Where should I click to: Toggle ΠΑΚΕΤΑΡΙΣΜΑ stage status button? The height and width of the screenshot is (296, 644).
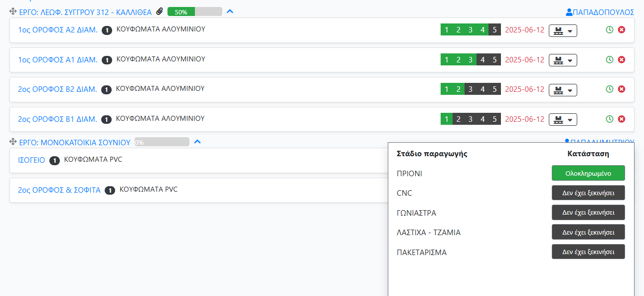(588, 252)
